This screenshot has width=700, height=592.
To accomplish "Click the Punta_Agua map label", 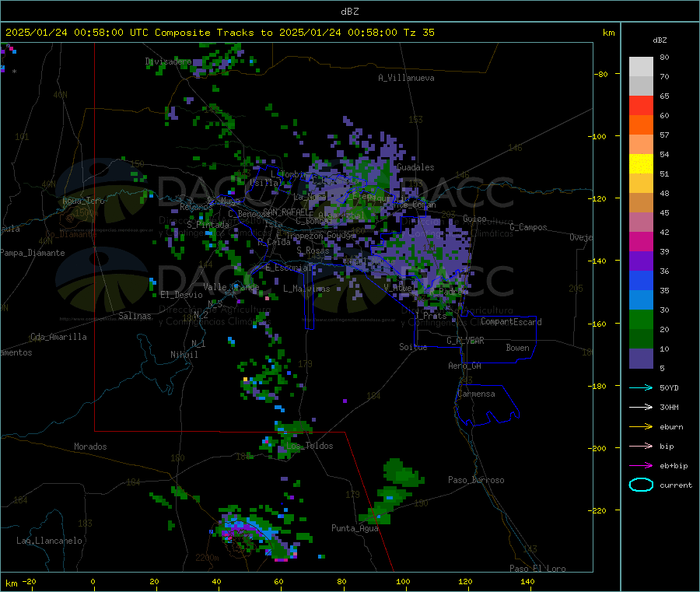I will pos(355,529).
